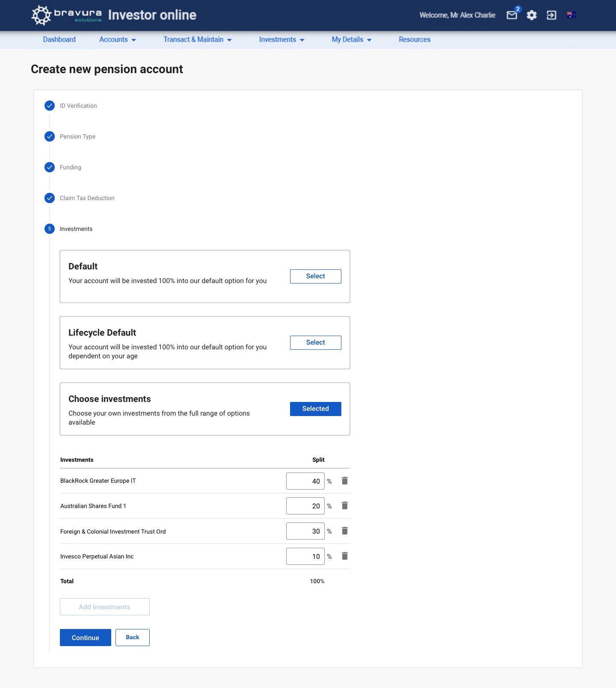Delete Australian Shares Fund 1 row
The height and width of the screenshot is (688, 616).
point(345,505)
